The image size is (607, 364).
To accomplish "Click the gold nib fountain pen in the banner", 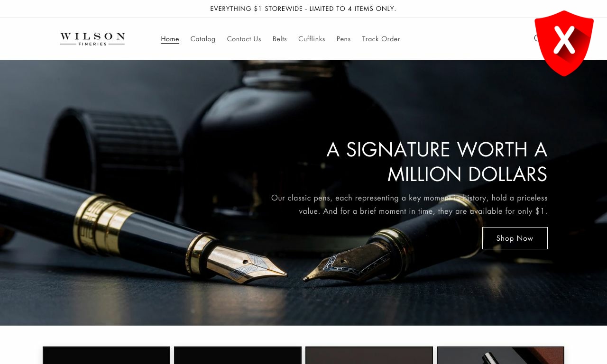I will tap(142, 227).
